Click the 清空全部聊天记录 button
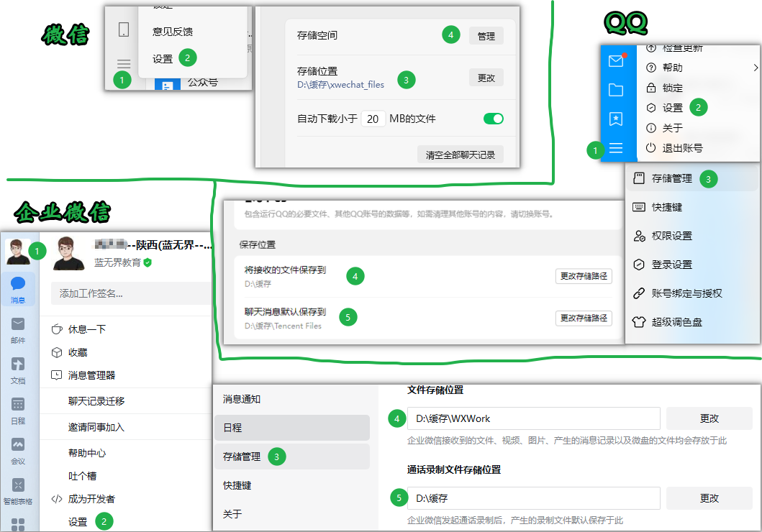The image size is (762, 532). 461,155
